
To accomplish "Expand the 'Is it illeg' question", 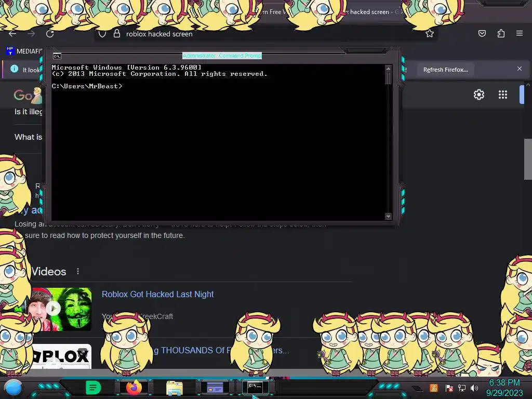I will tap(28, 112).
